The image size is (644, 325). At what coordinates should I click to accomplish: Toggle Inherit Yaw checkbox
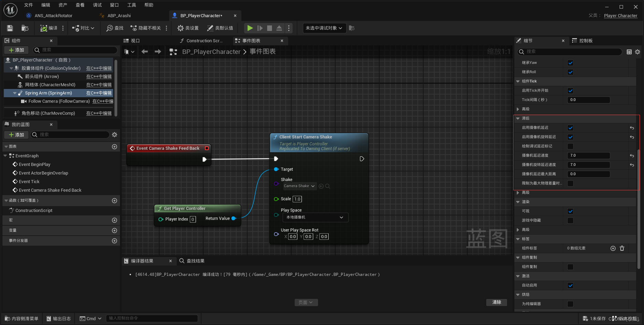[570, 63]
